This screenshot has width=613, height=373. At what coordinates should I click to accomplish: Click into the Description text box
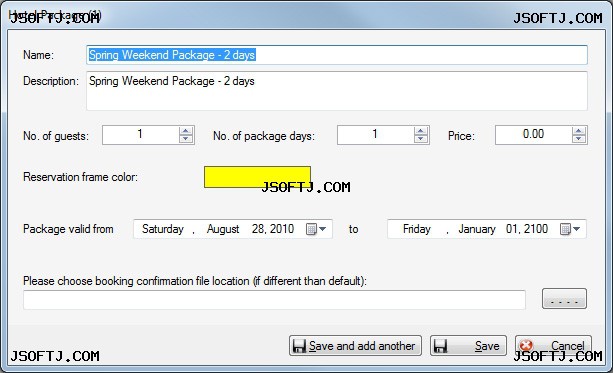337,91
